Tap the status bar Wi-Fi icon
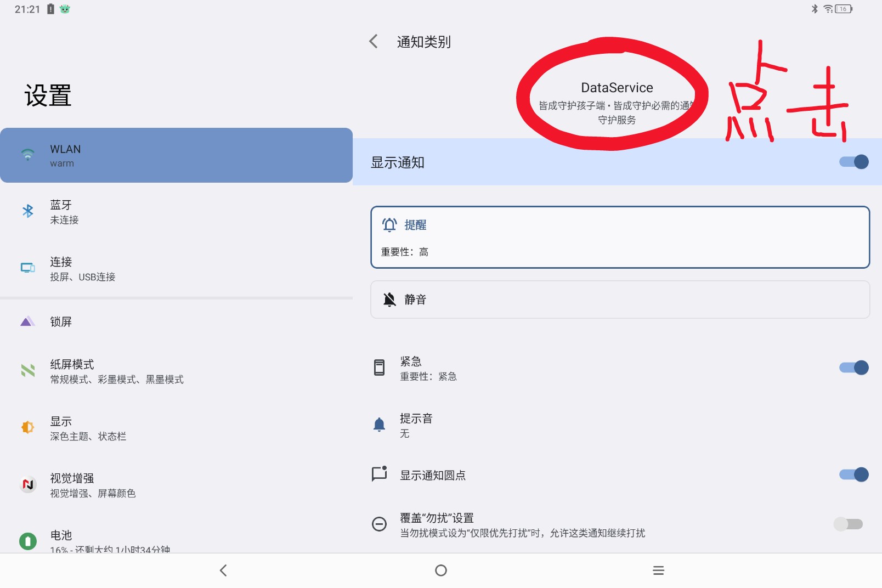The image size is (882, 588). [828, 9]
